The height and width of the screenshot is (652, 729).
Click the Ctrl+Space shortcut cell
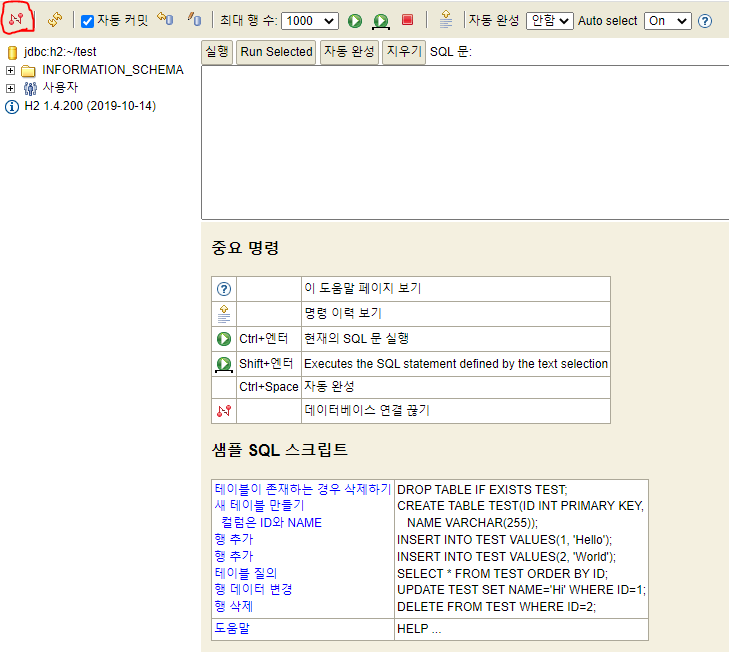click(269, 387)
